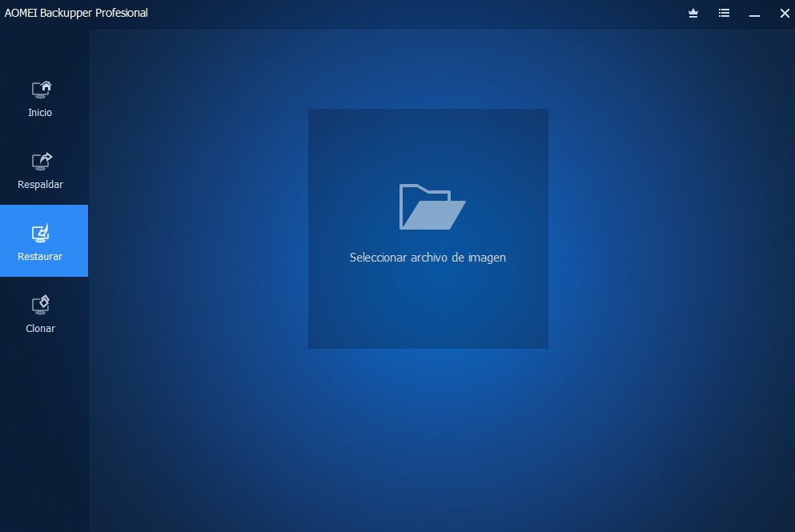Click the crown upgrade icon

click(693, 13)
